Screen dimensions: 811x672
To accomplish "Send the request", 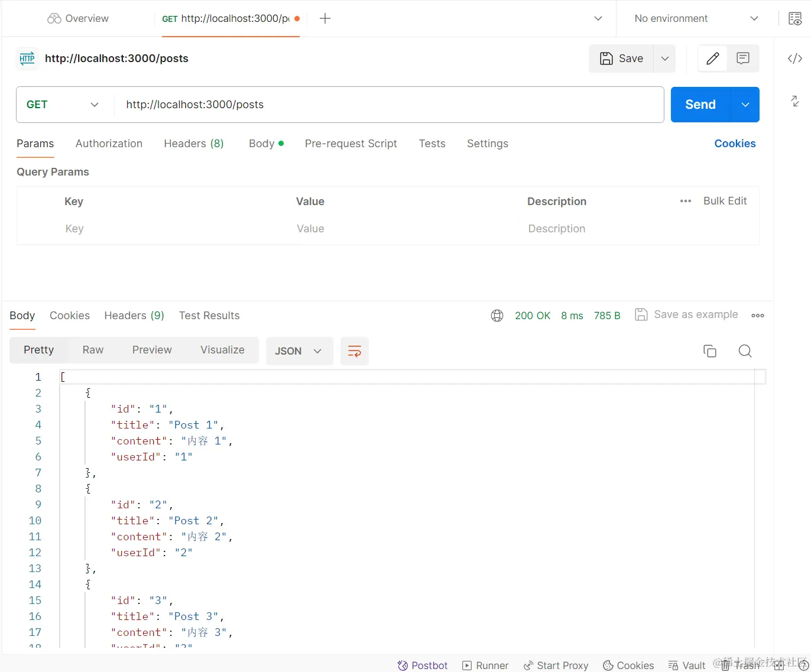I will 700,105.
